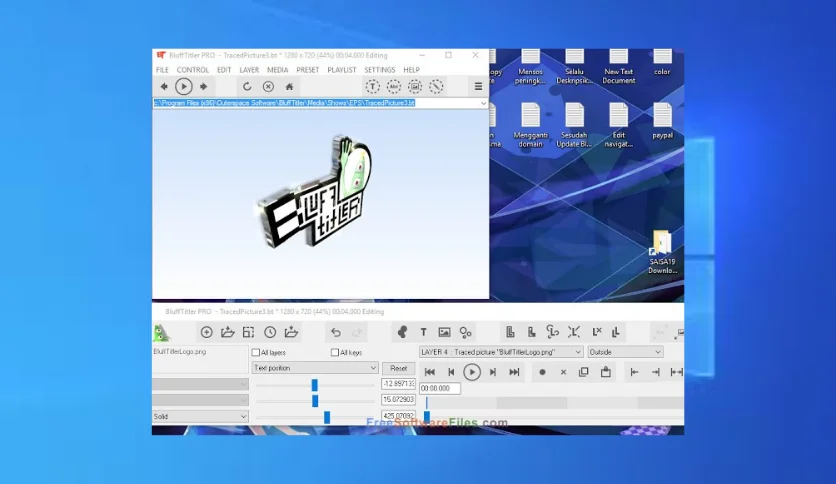The height and width of the screenshot is (484, 836).
Task: Click the circled plus new show icon
Action: coord(206,332)
